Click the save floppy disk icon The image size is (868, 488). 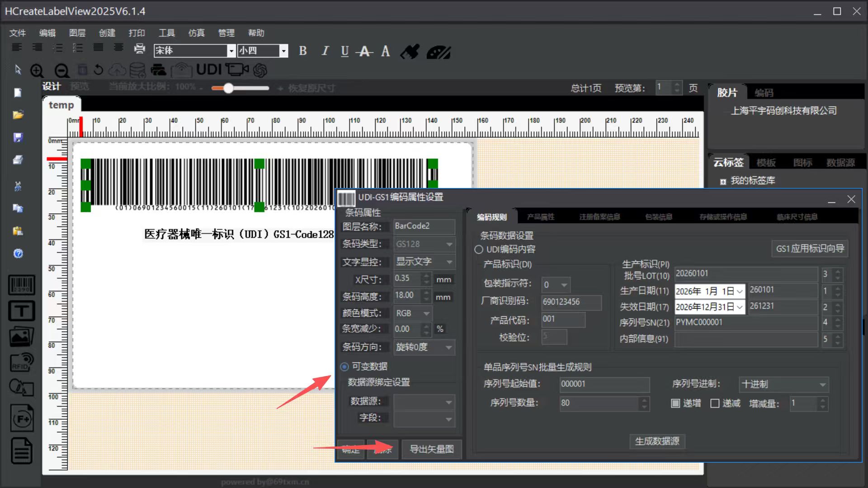tap(18, 137)
